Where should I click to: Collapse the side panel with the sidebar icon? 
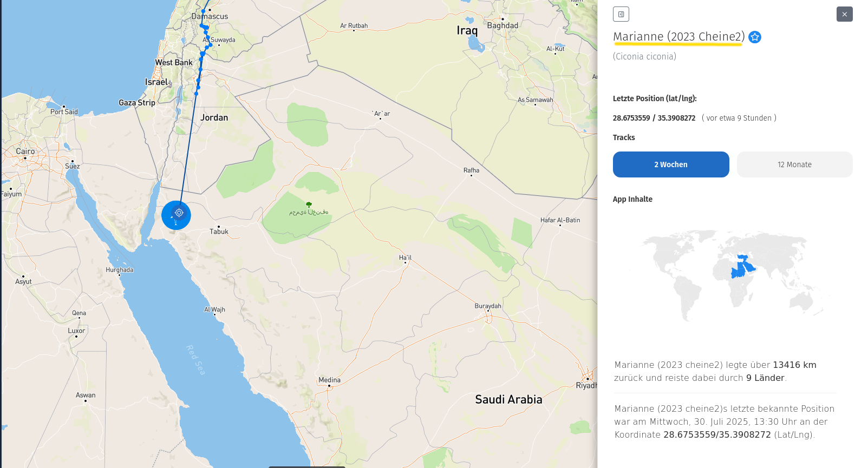point(621,14)
